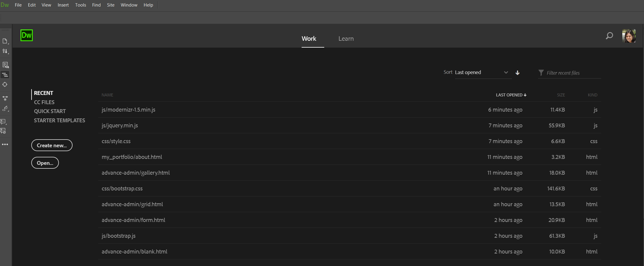Click the Open... button

pyautogui.click(x=45, y=163)
